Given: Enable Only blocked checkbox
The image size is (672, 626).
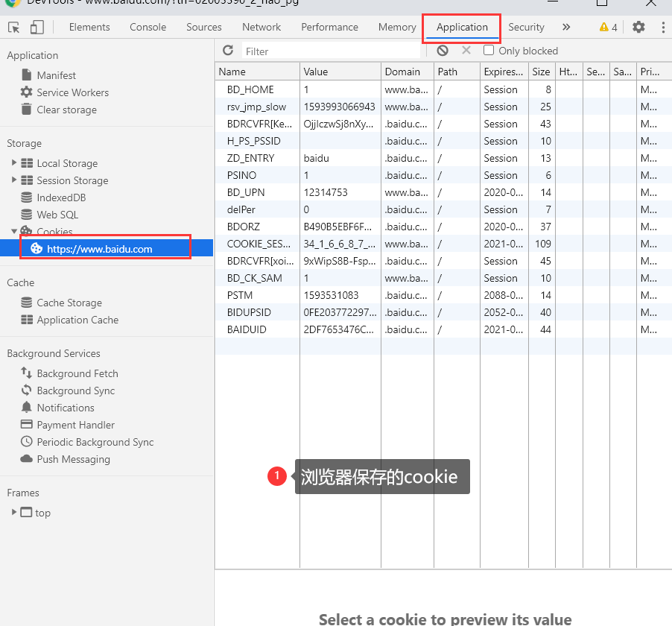Looking at the screenshot, I should click(488, 50).
